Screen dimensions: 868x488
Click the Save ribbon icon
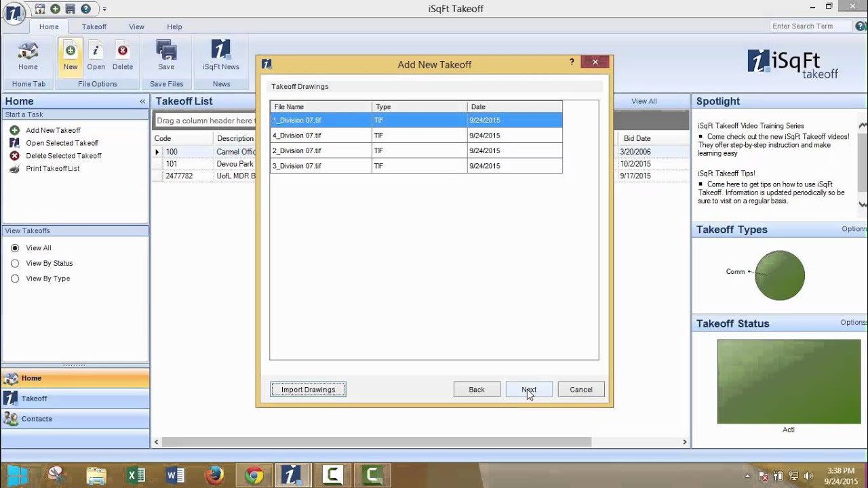[x=166, y=50]
